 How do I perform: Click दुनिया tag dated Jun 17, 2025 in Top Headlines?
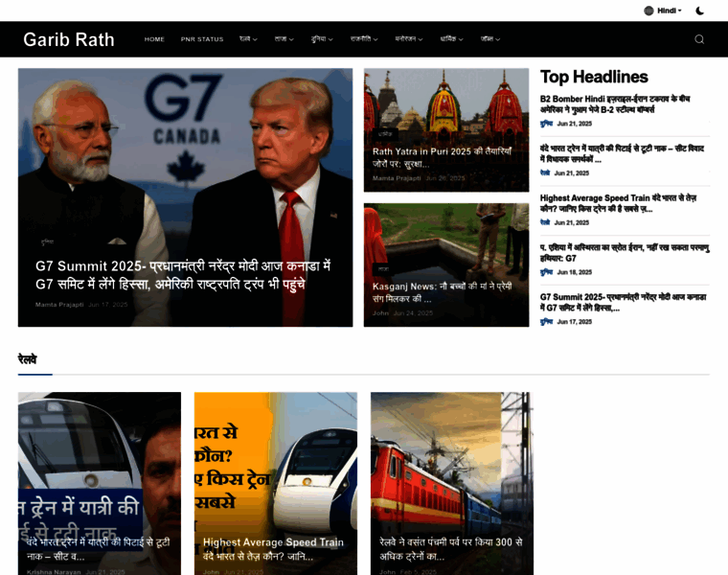tap(546, 321)
